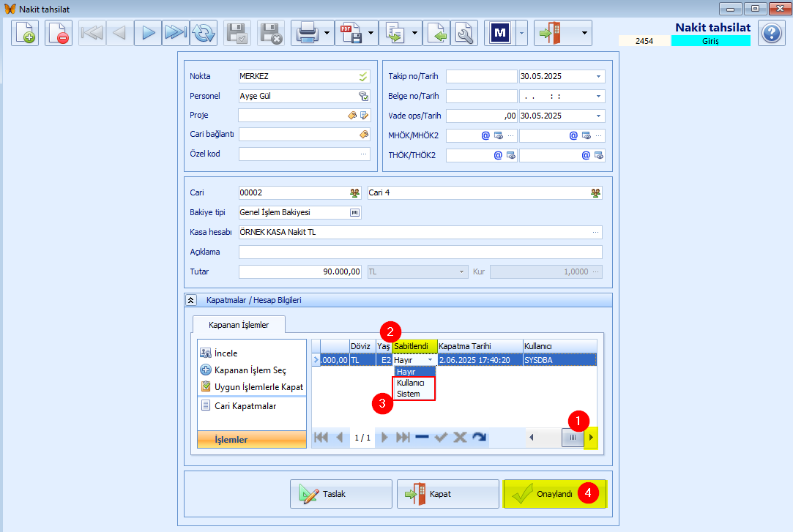793x532 pixels.
Task: Click the Cari bağlantı tag icon
Action: pyautogui.click(x=364, y=135)
